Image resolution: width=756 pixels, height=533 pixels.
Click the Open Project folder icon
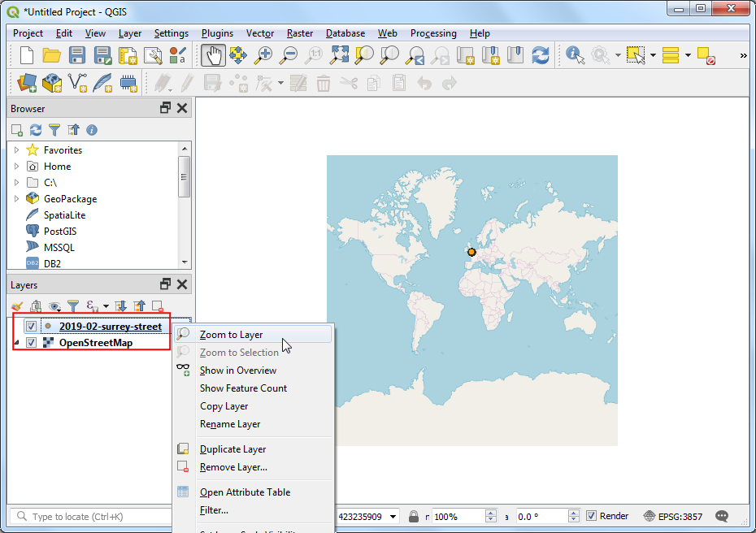pos(52,55)
